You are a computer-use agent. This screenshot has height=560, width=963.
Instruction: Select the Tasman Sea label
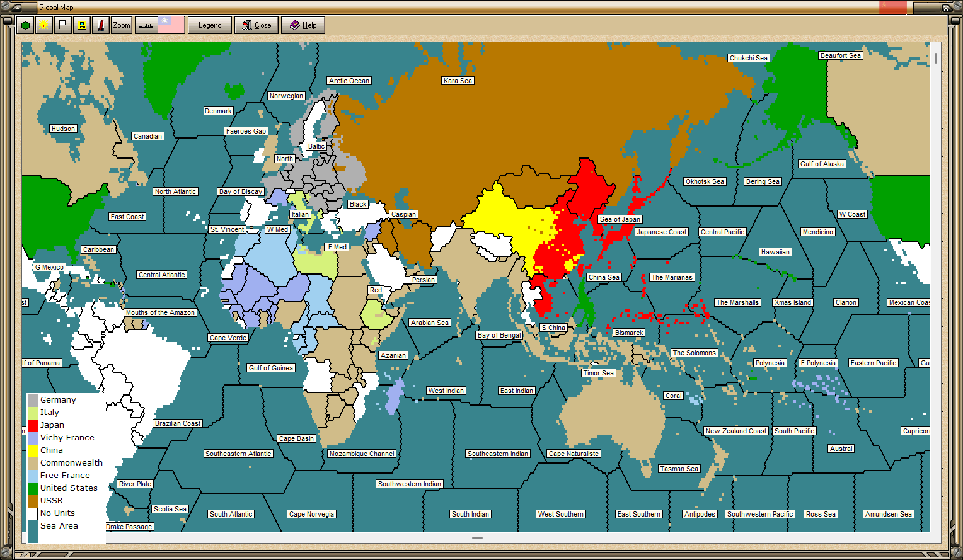tap(679, 469)
